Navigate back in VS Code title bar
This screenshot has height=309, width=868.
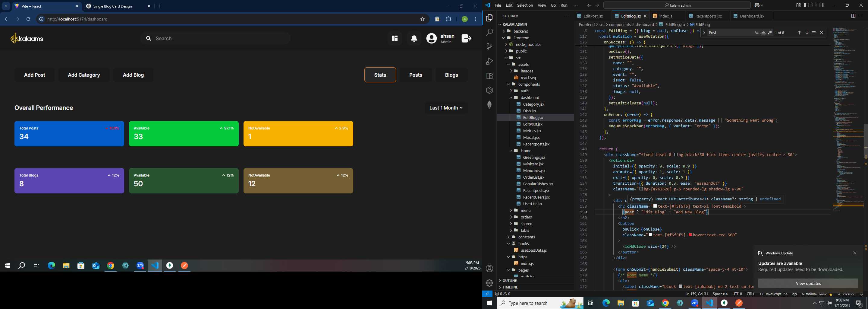pyautogui.click(x=589, y=5)
